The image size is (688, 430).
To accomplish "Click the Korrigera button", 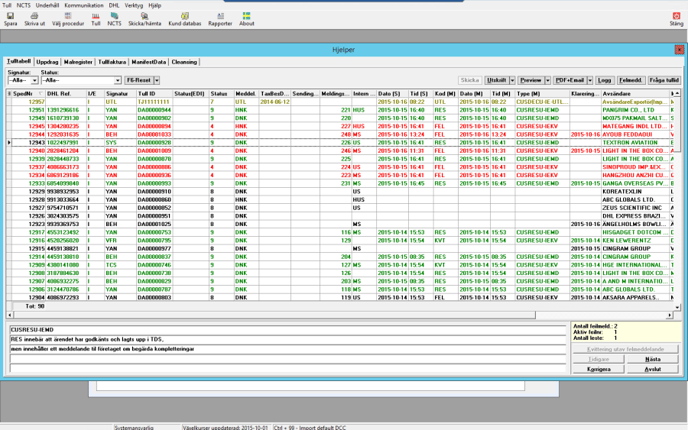I will [x=598, y=369].
